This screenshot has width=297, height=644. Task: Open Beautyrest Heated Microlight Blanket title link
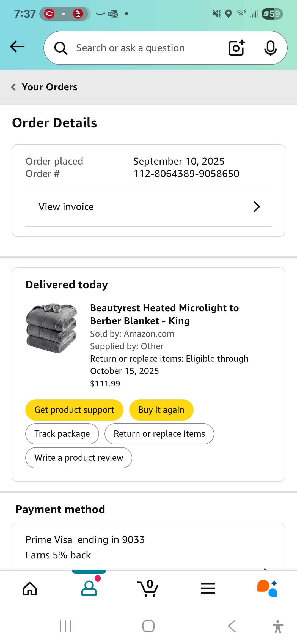coord(164,314)
